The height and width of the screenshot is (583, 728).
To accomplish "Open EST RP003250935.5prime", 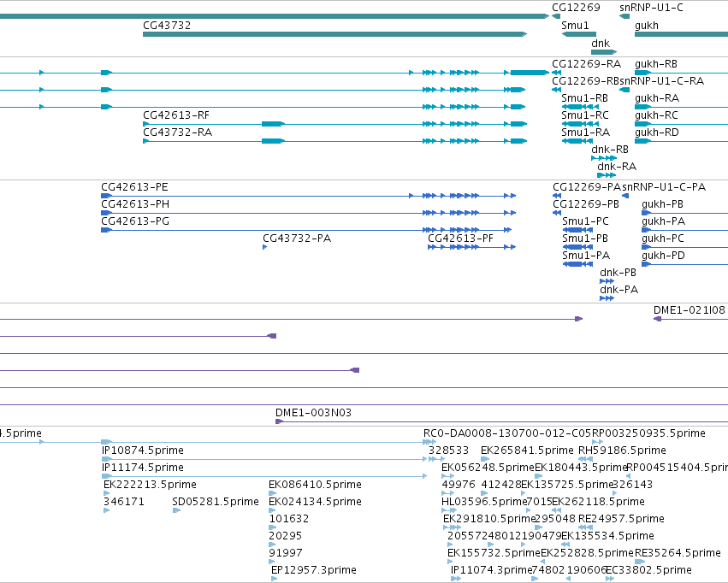I will (648, 433).
